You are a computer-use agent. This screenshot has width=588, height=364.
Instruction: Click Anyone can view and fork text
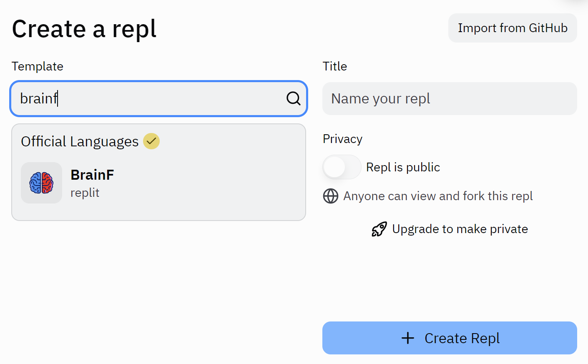[x=438, y=196]
